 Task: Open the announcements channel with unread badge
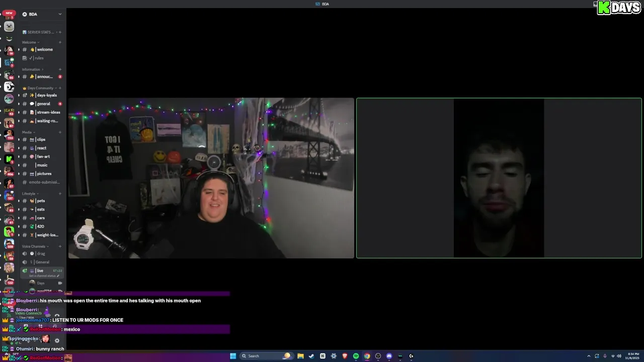coord(41,76)
